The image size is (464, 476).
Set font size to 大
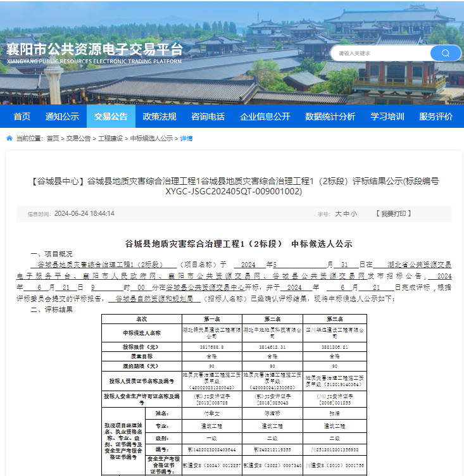338,214
